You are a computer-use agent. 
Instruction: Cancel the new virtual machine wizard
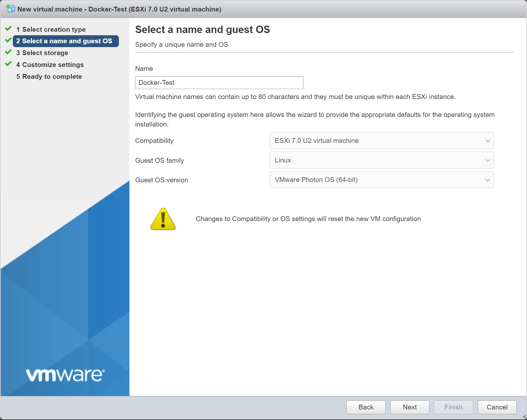tap(497, 407)
